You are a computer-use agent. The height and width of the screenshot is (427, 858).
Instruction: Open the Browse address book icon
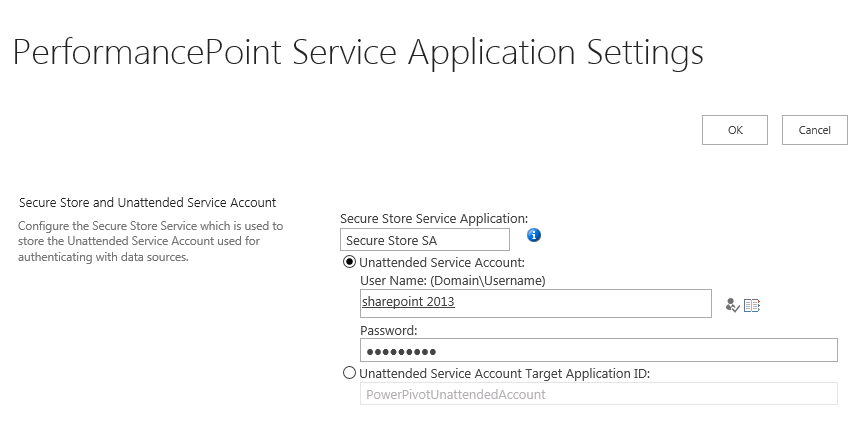click(752, 305)
